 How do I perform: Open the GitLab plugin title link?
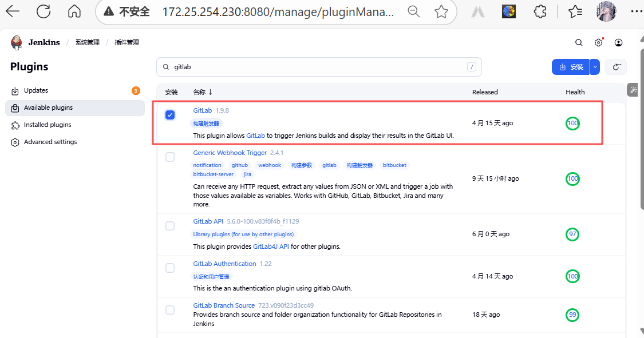(203, 110)
